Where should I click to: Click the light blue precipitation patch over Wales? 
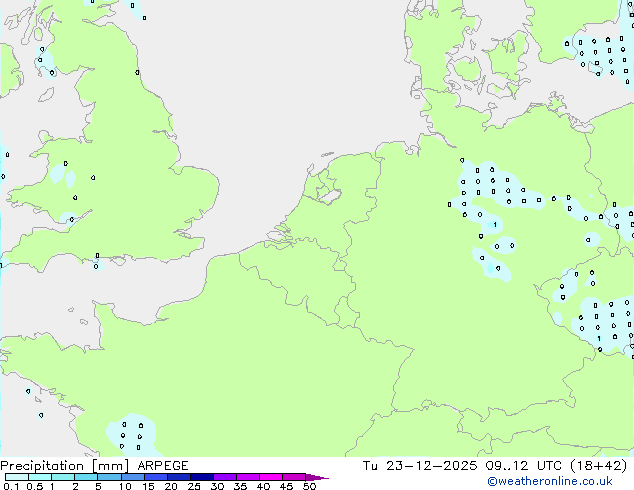point(62,176)
